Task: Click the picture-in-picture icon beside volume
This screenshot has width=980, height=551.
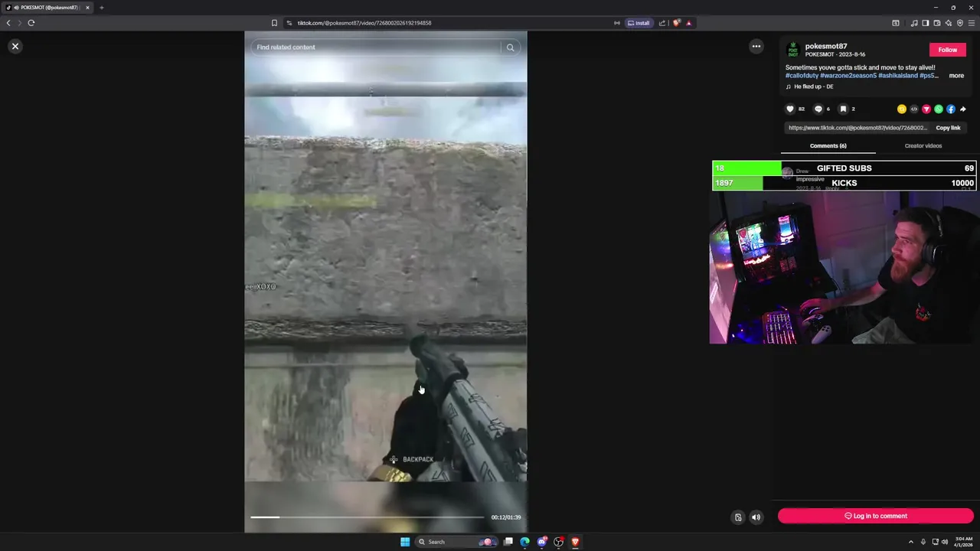Action: pos(738,517)
